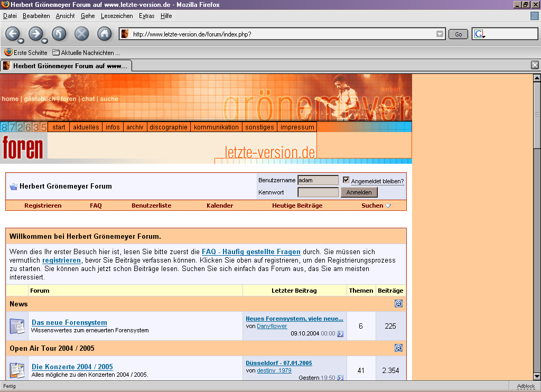Click the Google search engine icon
This screenshot has height=392, width=541.
479,34
